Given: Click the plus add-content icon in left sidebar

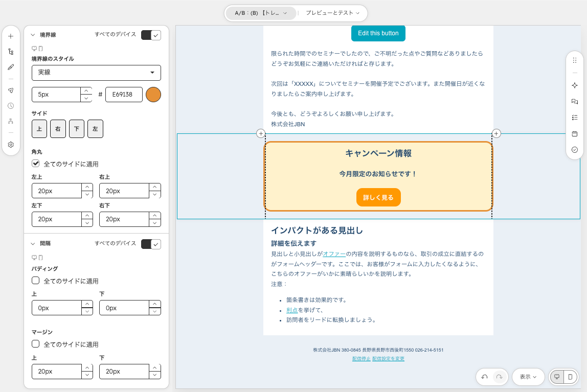Looking at the screenshot, I should pos(11,36).
